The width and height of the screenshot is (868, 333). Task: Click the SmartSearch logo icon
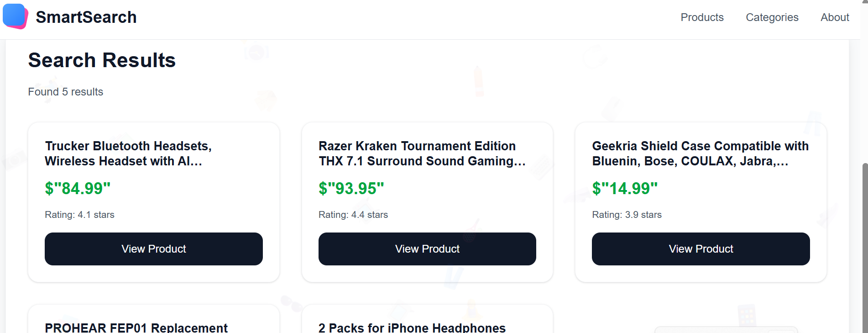click(16, 16)
